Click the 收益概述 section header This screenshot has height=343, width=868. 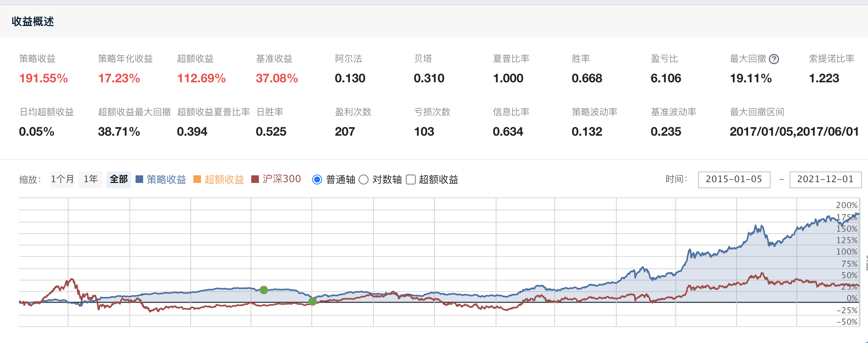pos(33,22)
